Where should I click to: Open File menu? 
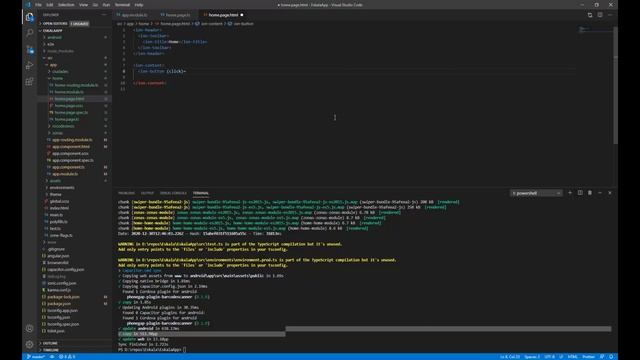(38, 5)
